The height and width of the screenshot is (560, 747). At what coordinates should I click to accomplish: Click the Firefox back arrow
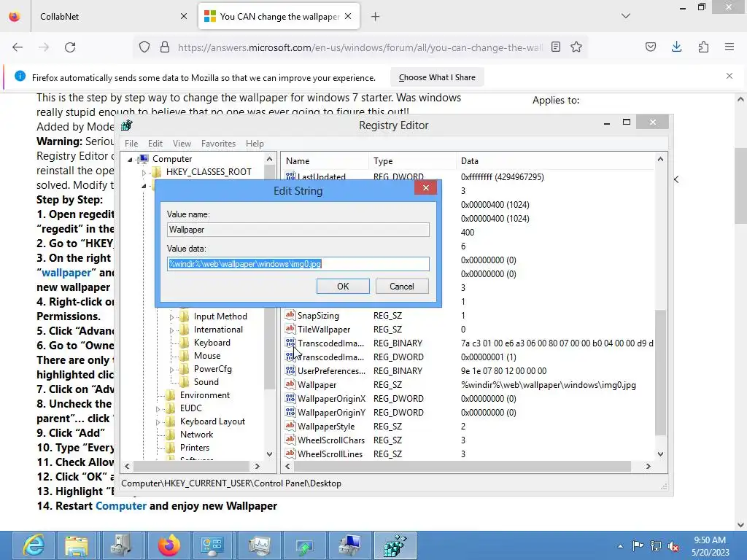pos(18,47)
